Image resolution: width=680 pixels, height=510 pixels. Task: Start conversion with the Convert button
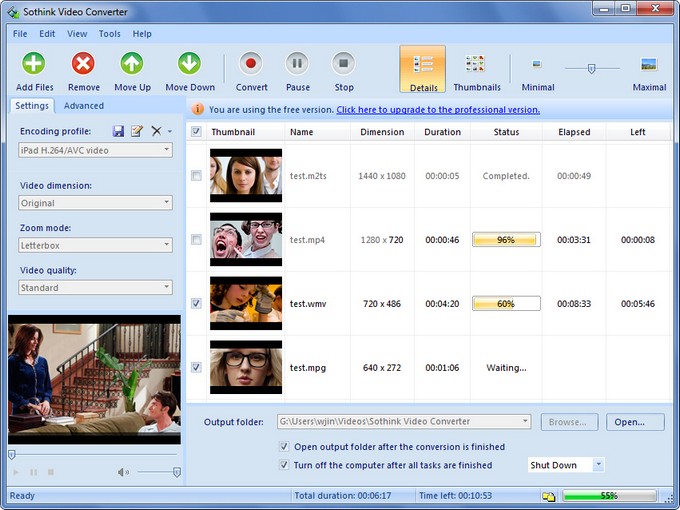pos(251,65)
